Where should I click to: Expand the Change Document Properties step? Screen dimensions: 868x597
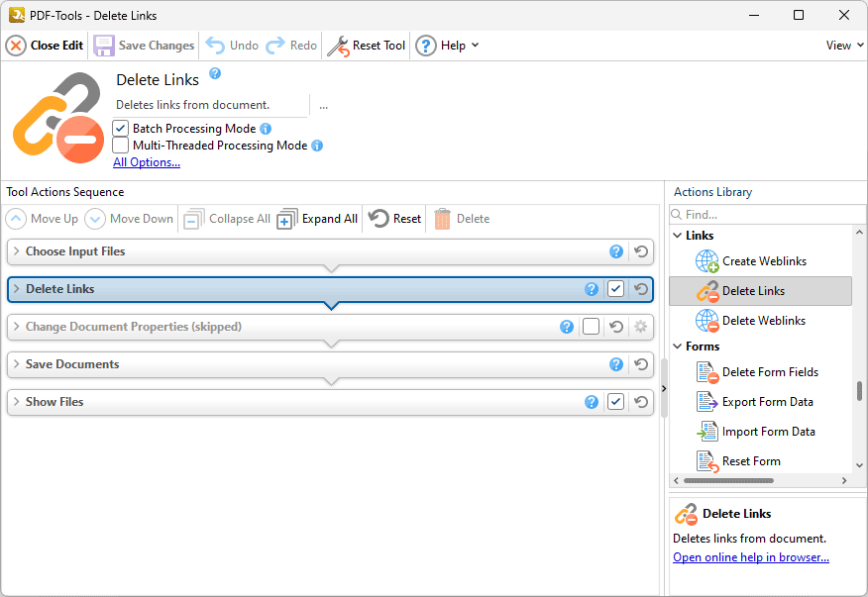tap(16, 327)
